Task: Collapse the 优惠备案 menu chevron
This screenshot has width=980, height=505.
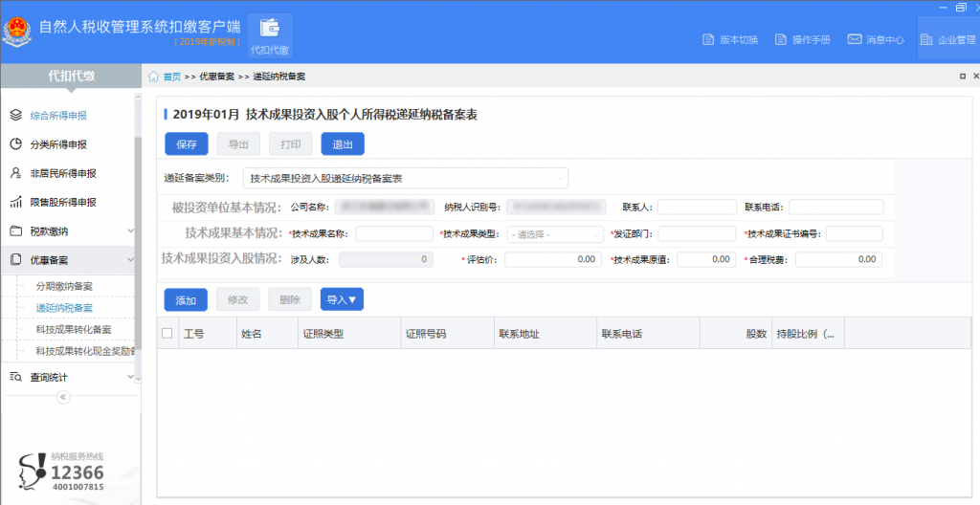Action: [130, 260]
